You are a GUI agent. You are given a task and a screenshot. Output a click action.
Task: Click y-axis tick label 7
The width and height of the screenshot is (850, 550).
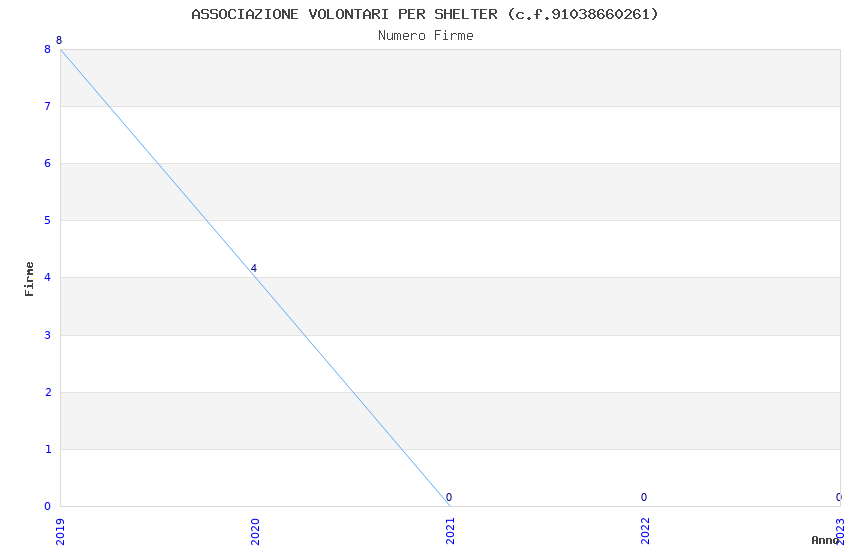click(48, 106)
